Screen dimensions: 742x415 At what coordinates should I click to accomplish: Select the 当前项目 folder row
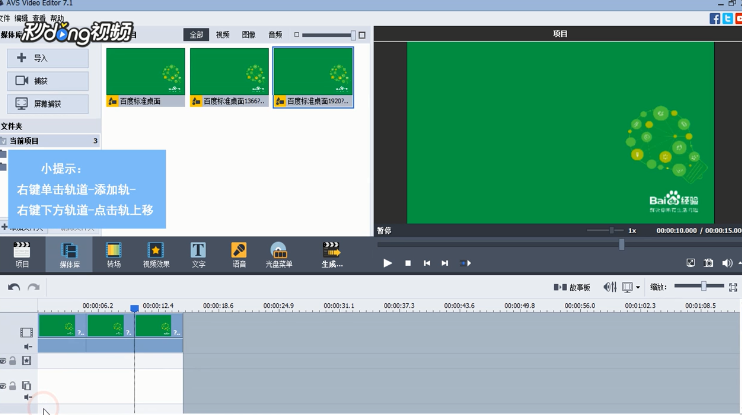coord(50,141)
